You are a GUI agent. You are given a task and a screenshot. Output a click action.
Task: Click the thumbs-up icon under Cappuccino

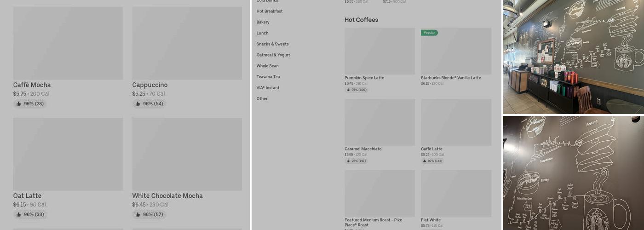138,103
